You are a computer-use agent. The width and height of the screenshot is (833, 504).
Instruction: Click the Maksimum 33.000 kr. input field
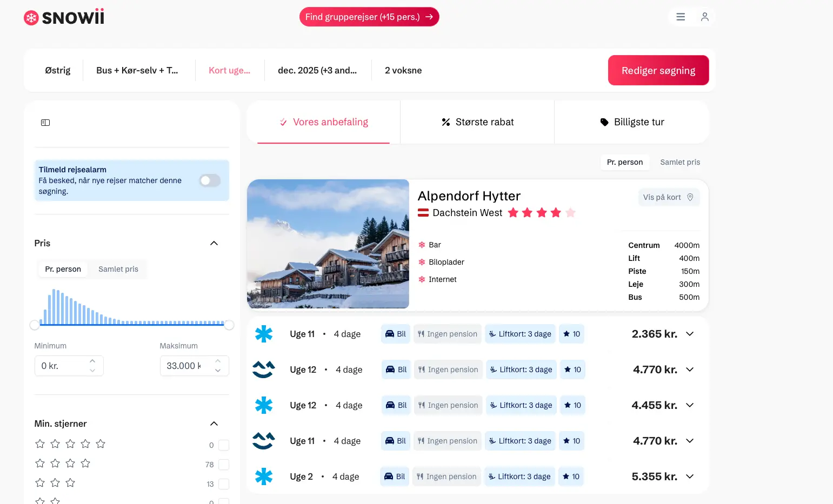[194, 366]
